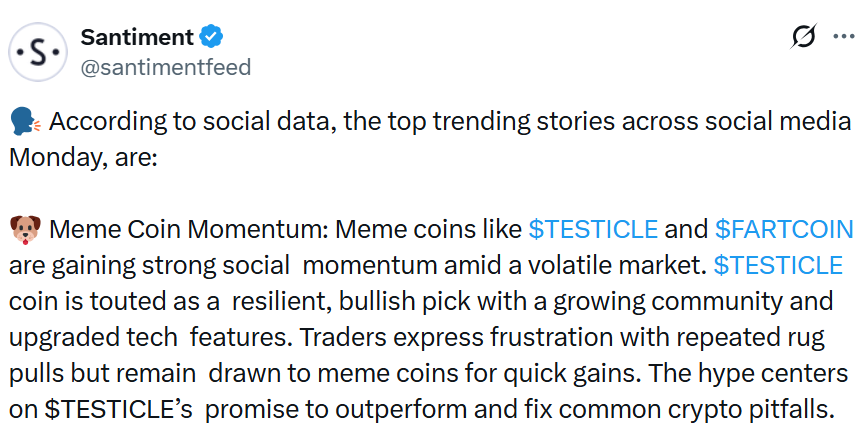
Task: Open the $FARTCOIN cashtag link
Action: [x=784, y=230]
